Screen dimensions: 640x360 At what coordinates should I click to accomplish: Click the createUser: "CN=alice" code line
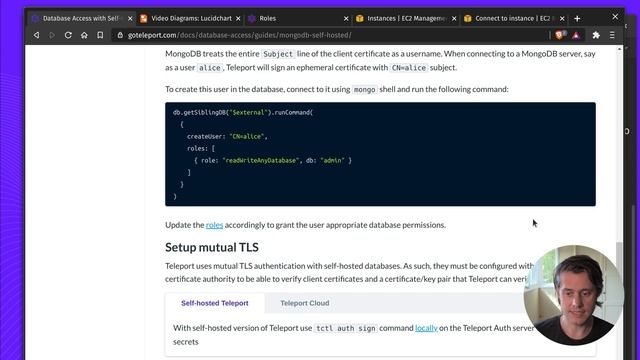227,136
